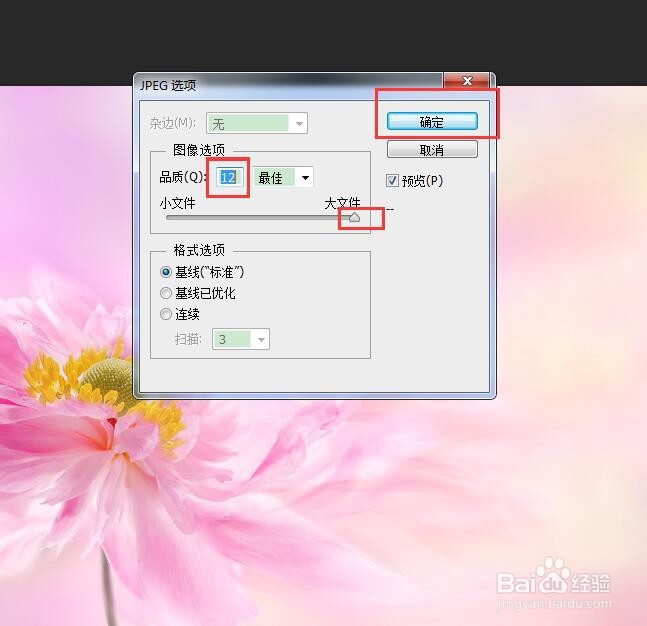The image size is (647, 626).
Task: Toggle the 预览(P) checkbox
Action: (x=392, y=180)
